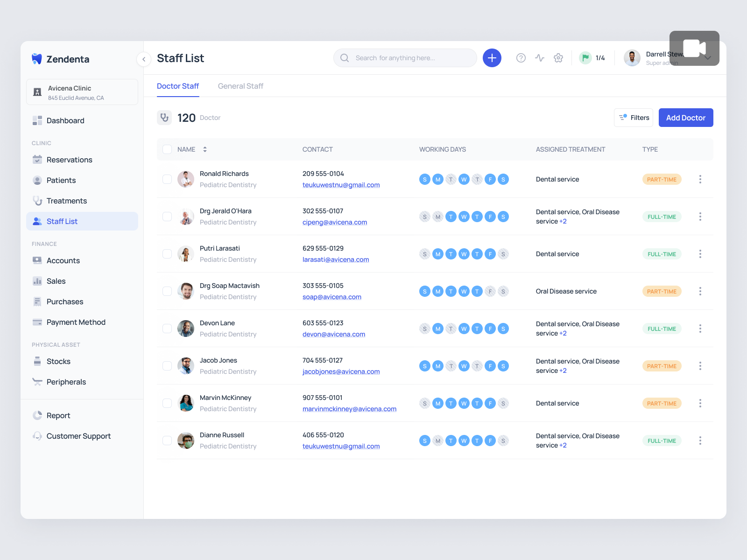Open the Filters panel
The width and height of the screenshot is (747, 560).
633,118
